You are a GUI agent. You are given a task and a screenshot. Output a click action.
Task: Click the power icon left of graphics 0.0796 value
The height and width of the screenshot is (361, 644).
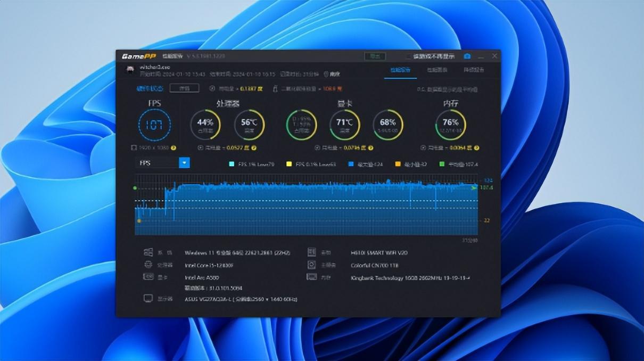point(317,147)
